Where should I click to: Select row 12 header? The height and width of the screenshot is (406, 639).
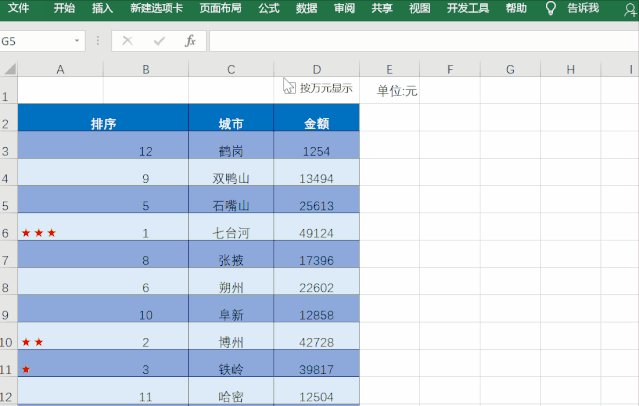click(x=9, y=391)
